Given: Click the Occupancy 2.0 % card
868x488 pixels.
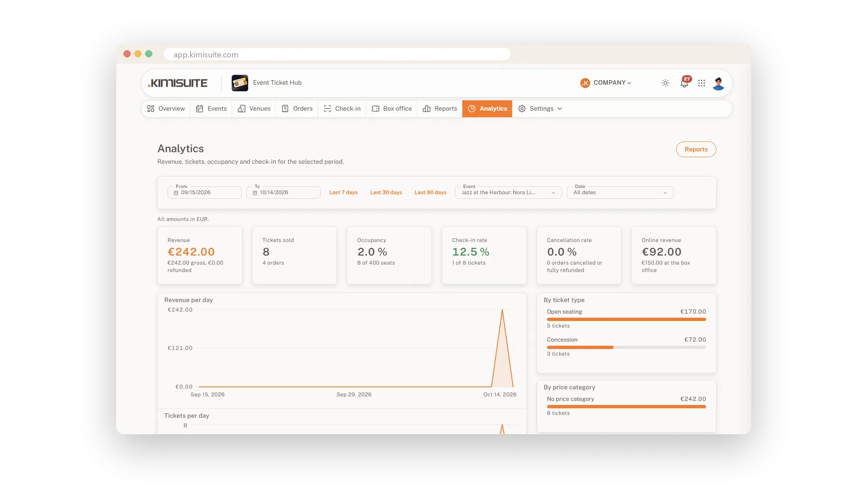Looking at the screenshot, I should pyautogui.click(x=389, y=255).
